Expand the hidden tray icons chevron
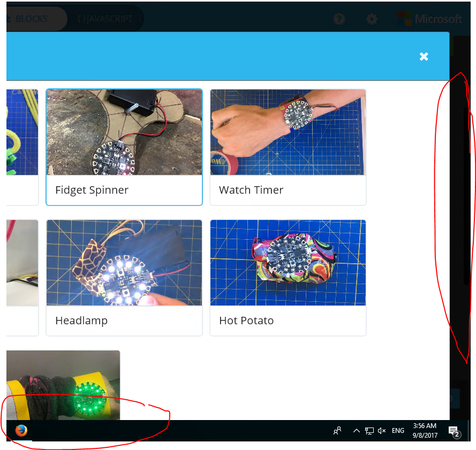Screen dimensions: 476x450 [x=356, y=430]
